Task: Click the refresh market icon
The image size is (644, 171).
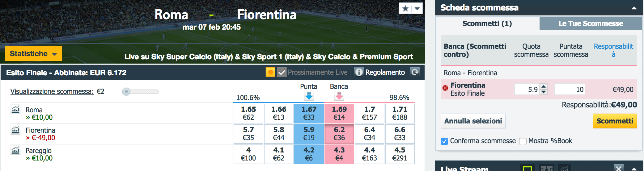Action: click(415, 72)
